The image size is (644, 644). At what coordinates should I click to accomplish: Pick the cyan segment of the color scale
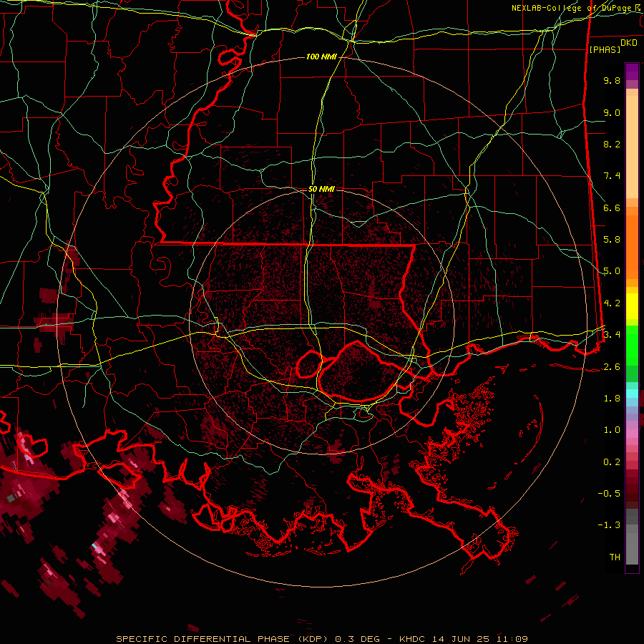632,394
